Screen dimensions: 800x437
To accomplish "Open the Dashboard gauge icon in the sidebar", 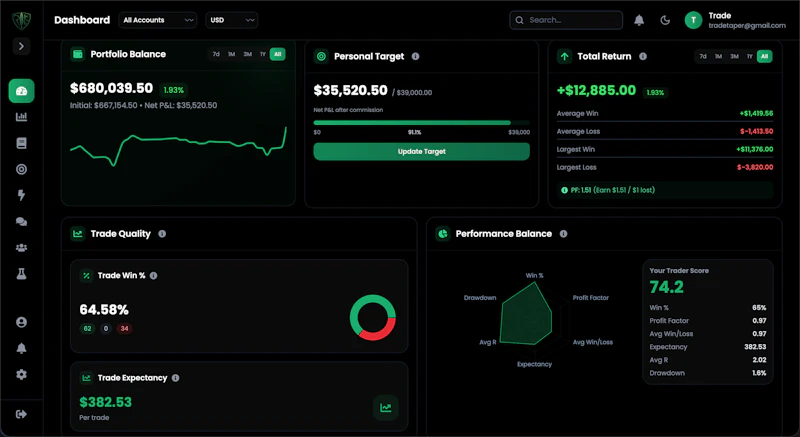I will (x=21, y=91).
